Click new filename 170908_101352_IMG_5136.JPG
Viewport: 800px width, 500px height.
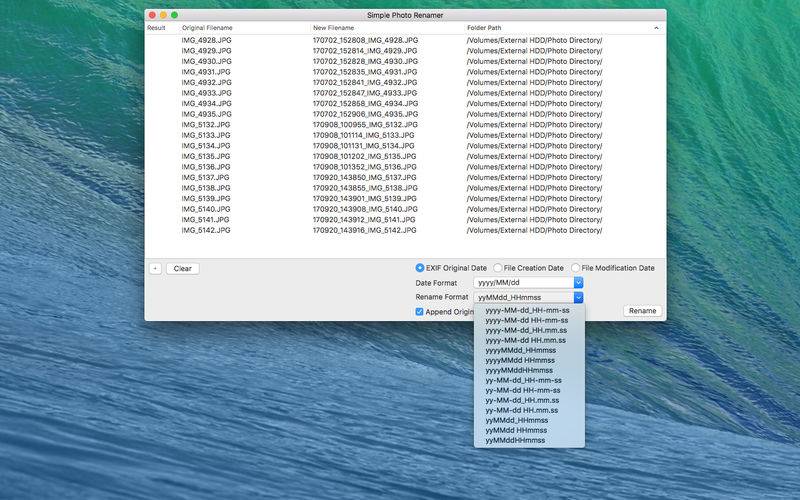click(364, 167)
